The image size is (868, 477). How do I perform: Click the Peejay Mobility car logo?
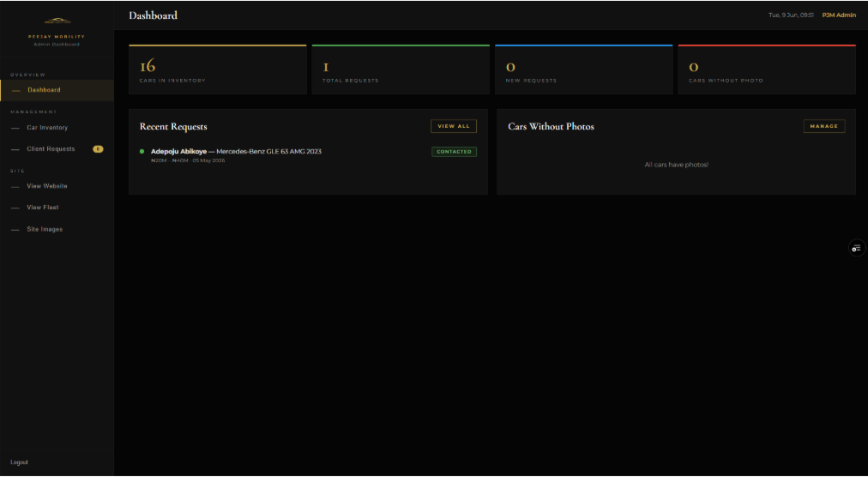click(57, 21)
